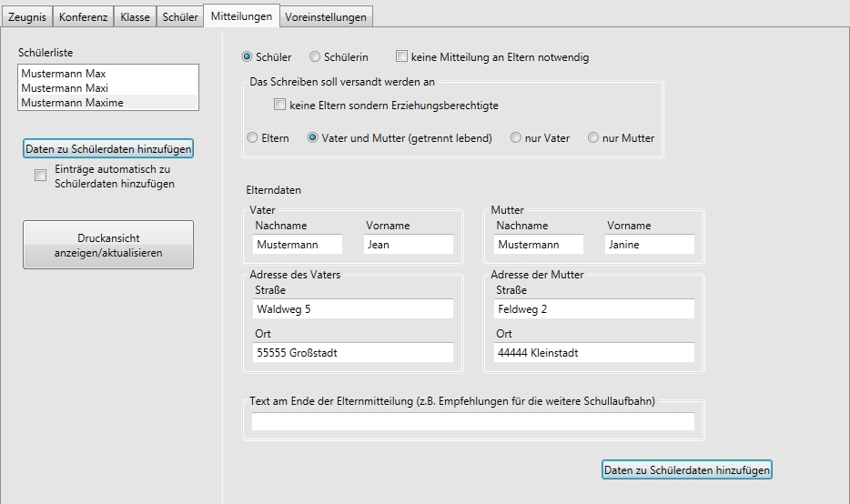Choose the nur Vater radio option

pyautogui.click(x=516, y=138)
